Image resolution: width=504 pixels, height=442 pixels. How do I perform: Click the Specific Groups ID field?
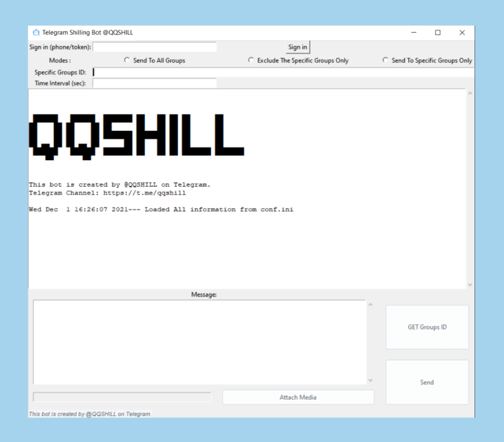(283, 72)
